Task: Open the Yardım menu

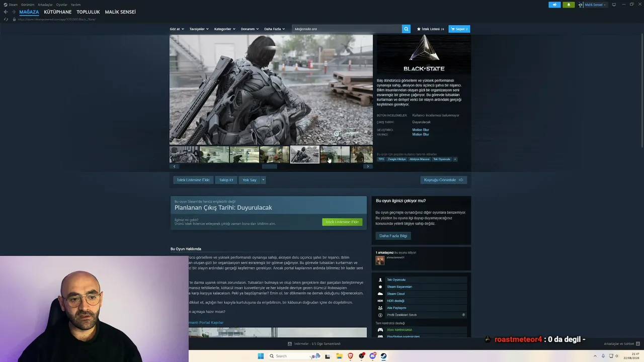Action: pos(75,5)
